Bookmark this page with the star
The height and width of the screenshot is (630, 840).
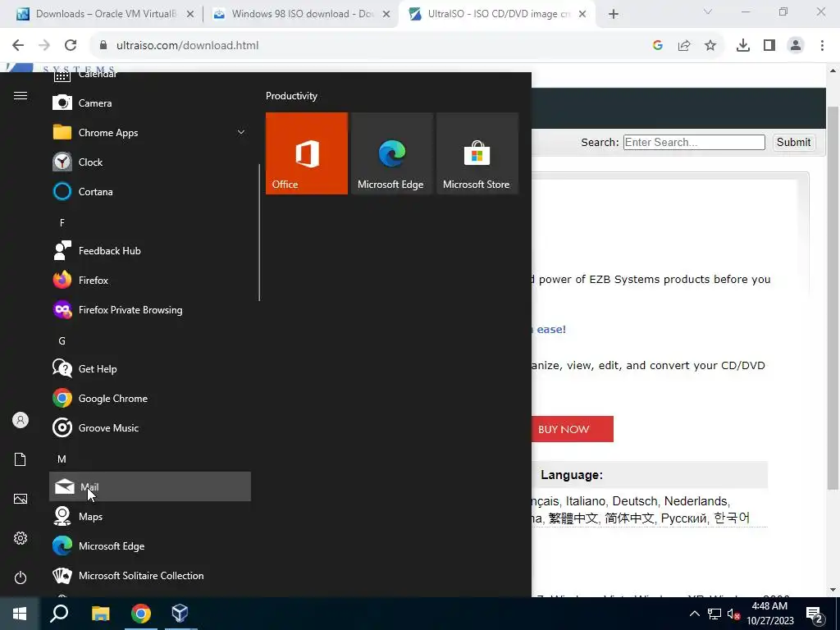pos(710,46)
